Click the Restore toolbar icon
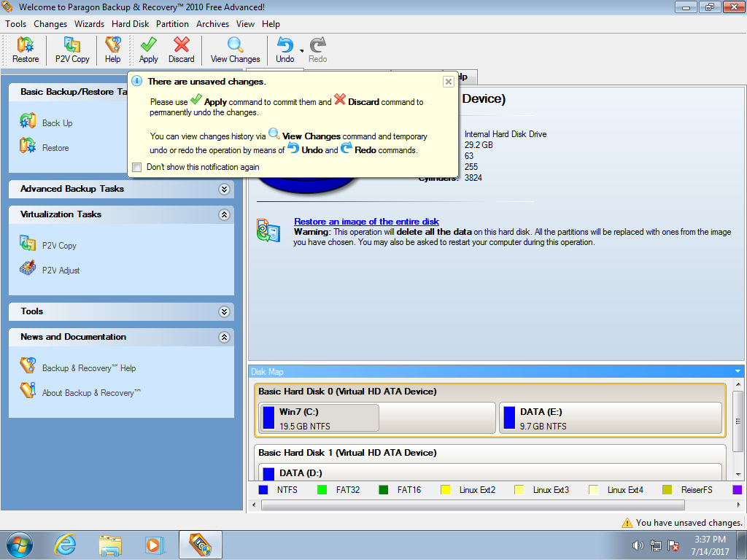 [x=26, y=50]
